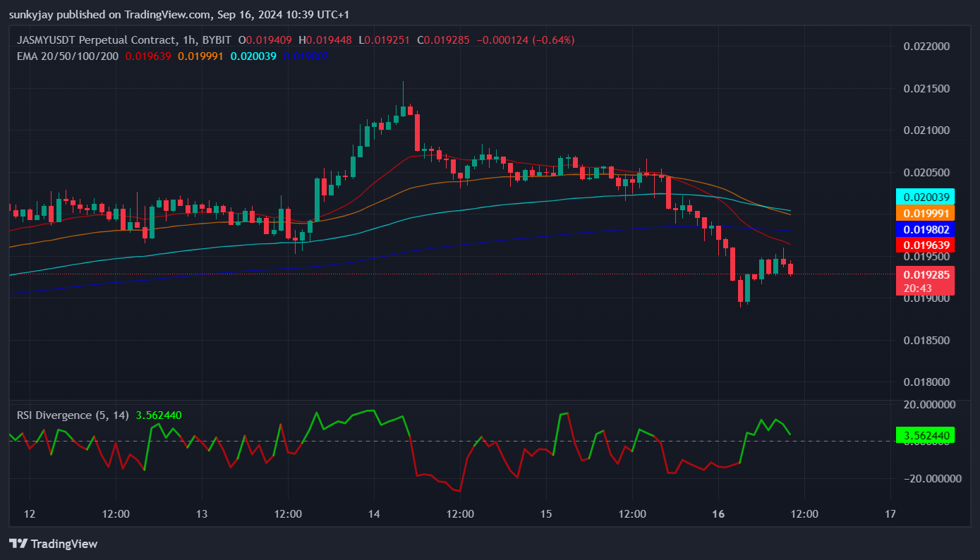
Task: Click the cyan EMA 100 value 0.020039 in the legend
Action: tap(253, 56)
